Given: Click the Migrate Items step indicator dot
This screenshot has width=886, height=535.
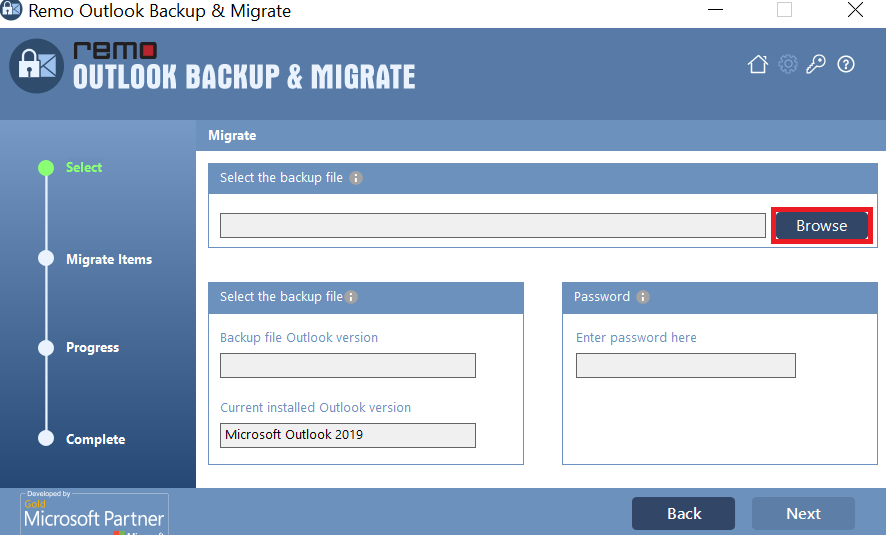Looking at the screenshot, I should (x=46, y=258).
